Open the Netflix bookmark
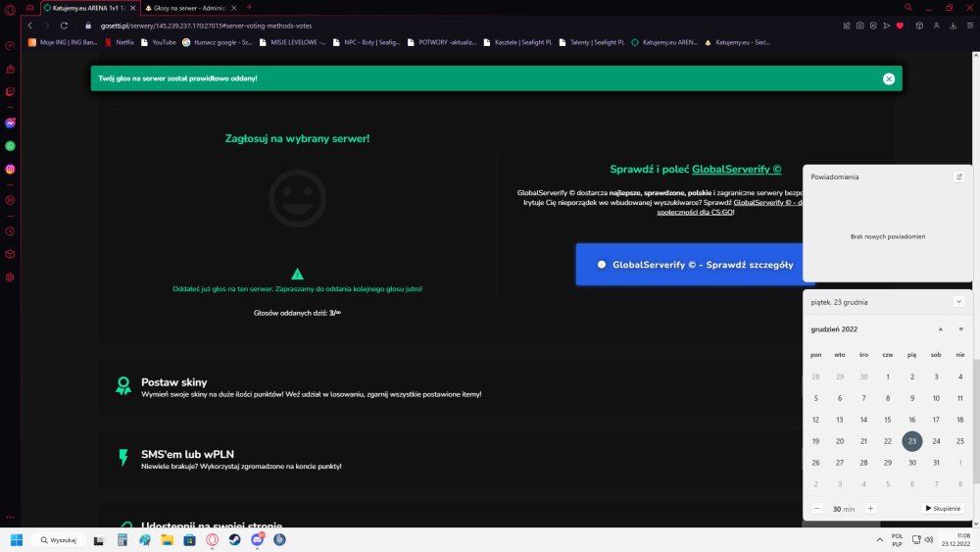The height and width of the screenshot is (552, 980). click(x=120, y=42)
